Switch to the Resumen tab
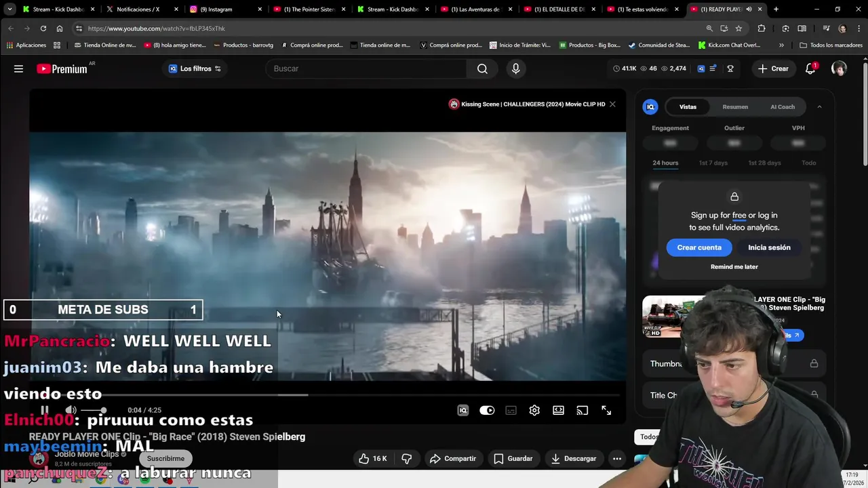Viewport: 868px width, 488px height. point(735,106)
